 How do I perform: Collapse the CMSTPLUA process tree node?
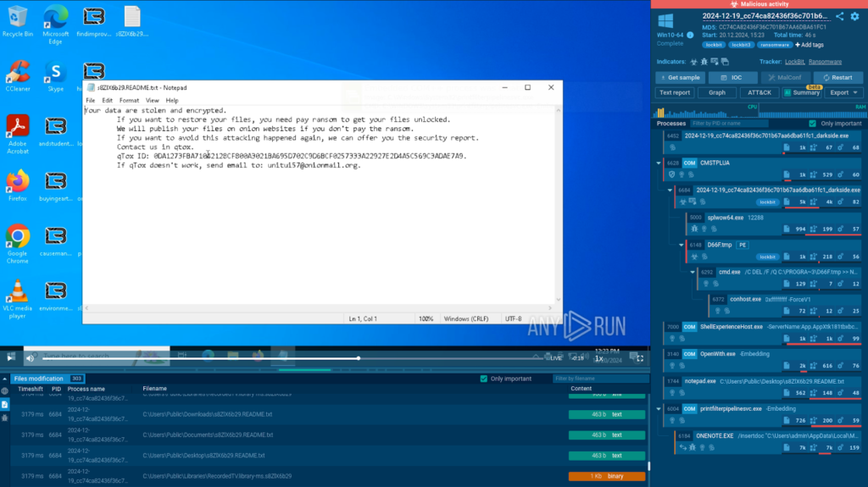659,162
